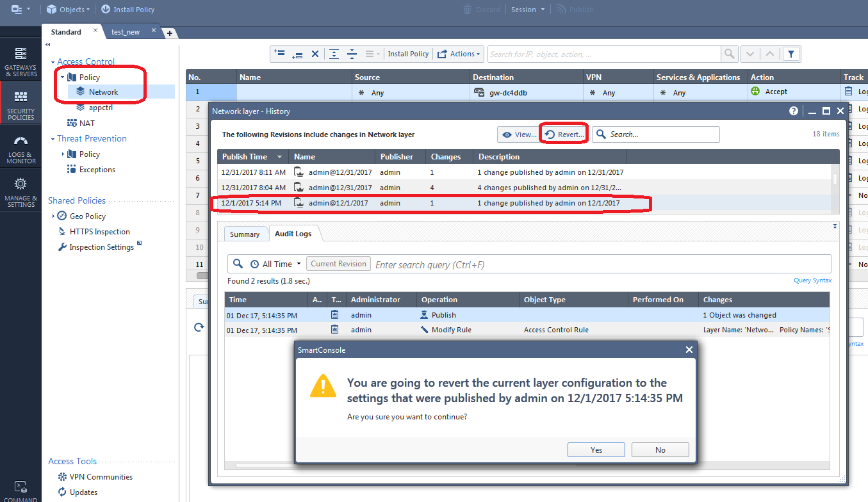868x502 pixels.
Task: Click the View... button in History window
Action: click(519, 134)
